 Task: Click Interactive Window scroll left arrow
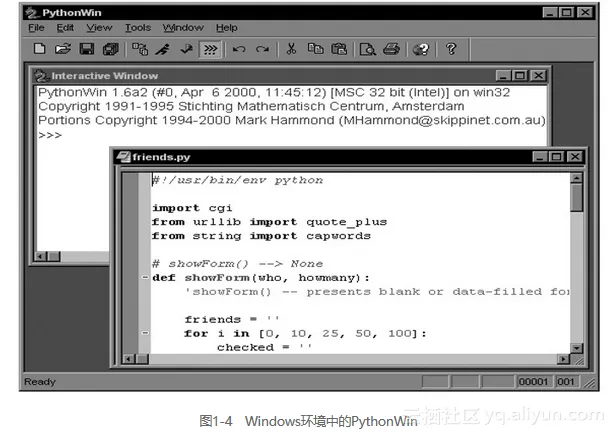(x=40, y=256)
